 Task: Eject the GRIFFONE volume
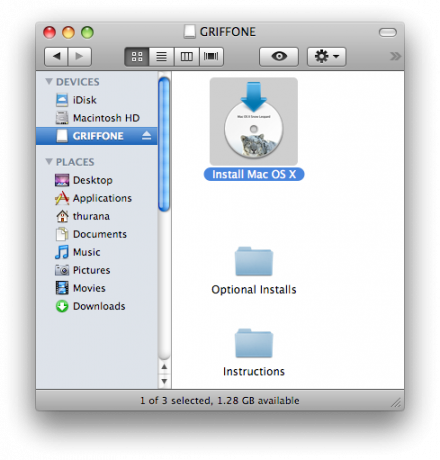tap(146, 135)
